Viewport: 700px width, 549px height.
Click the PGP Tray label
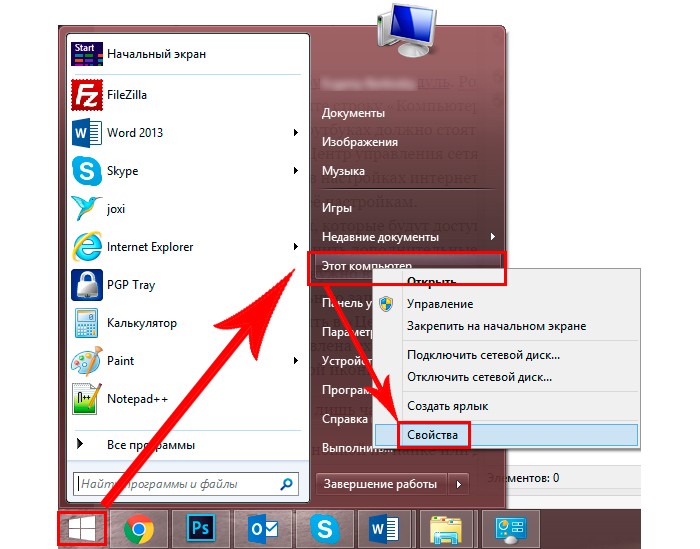click(131, 285)
